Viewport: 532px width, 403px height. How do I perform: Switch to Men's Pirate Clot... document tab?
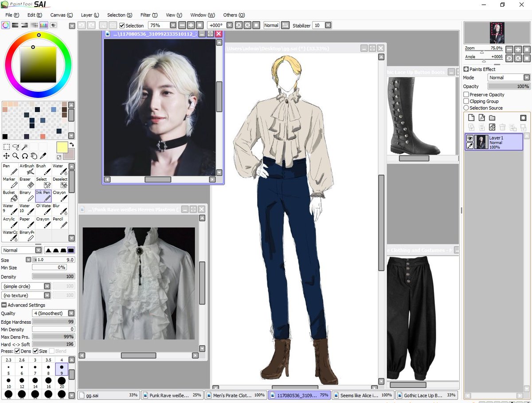237,395
